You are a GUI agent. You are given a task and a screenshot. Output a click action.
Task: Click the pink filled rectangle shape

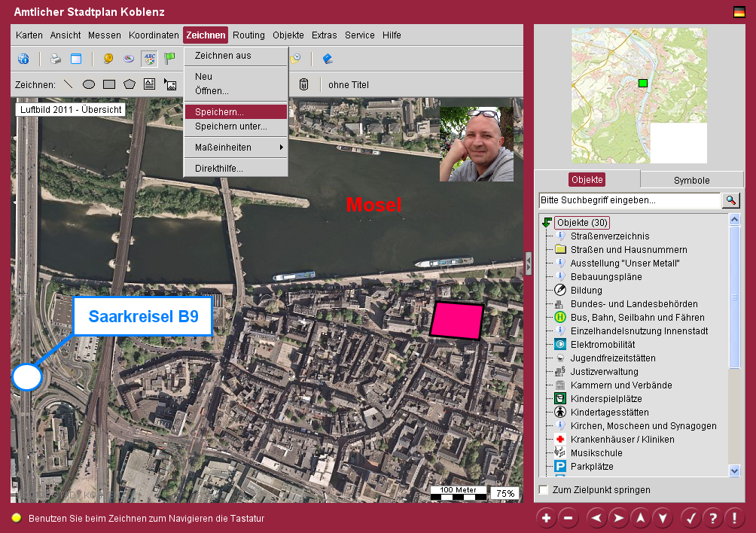tap(456, 320)
